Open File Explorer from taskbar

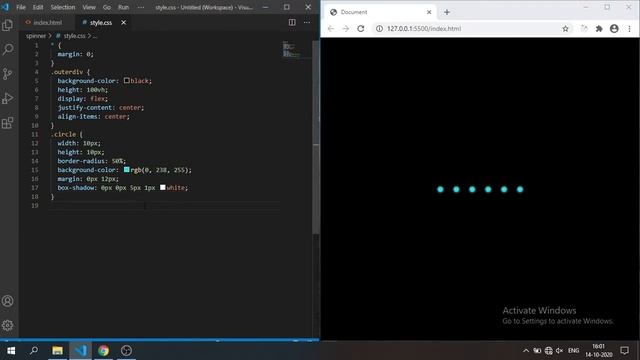click(x=57, y=351)
